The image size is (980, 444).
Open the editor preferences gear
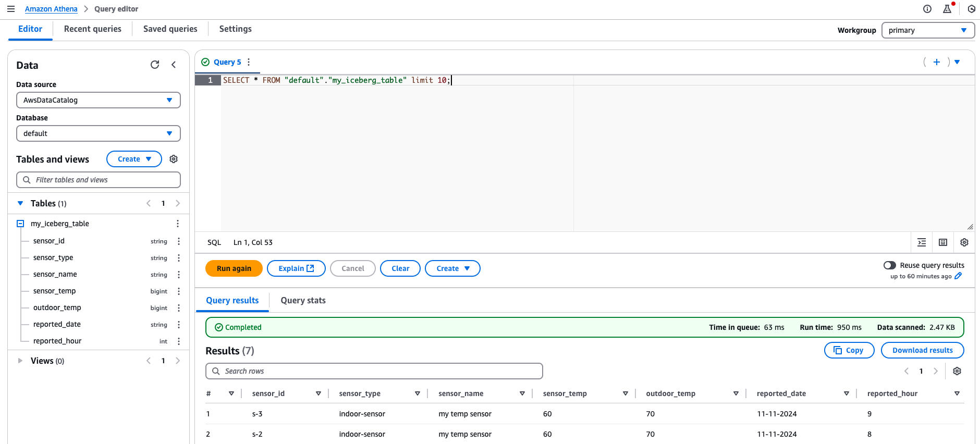click(x=964, y=242)
